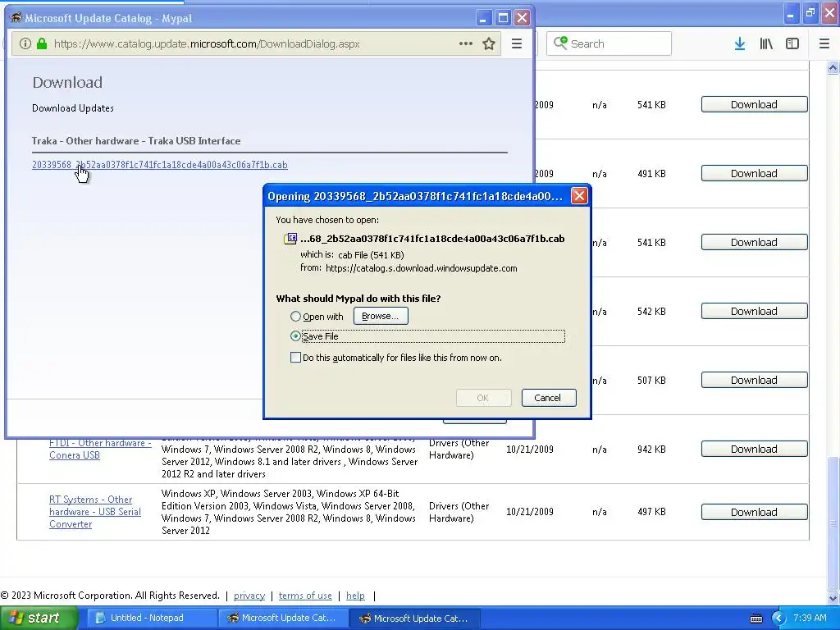Click the page scrollbar down arrow

click(833, 598)
